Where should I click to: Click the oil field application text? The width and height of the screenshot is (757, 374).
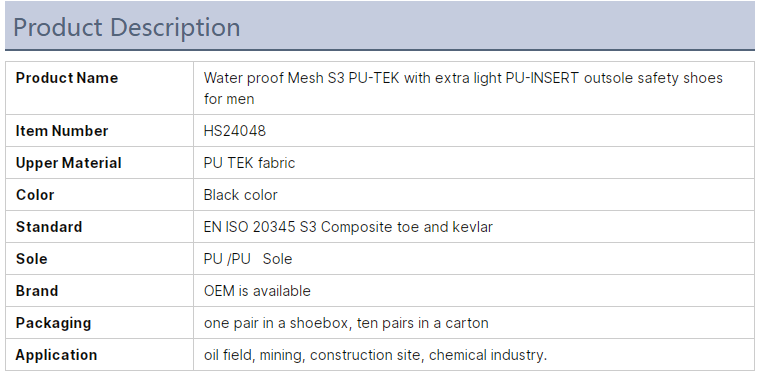tap(375, 355)
